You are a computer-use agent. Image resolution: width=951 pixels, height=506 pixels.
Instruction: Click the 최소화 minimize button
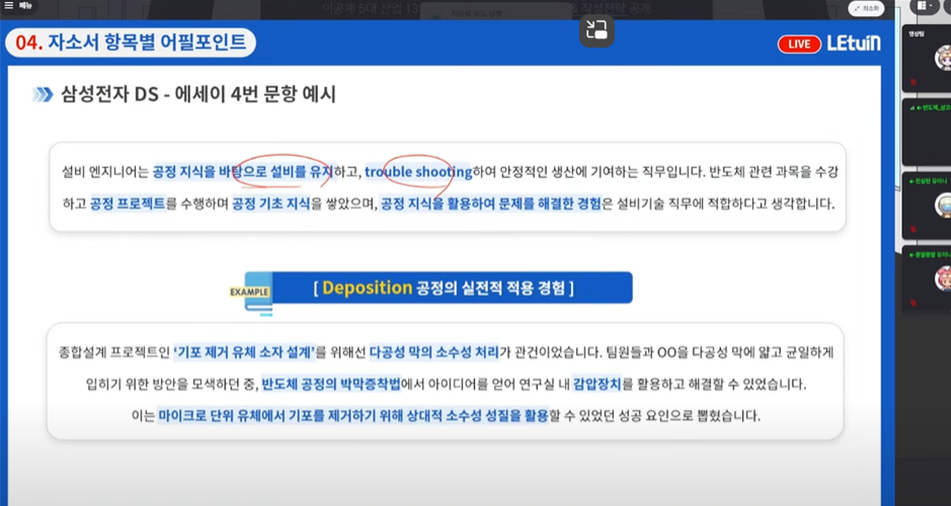click(x=865, y=8)
